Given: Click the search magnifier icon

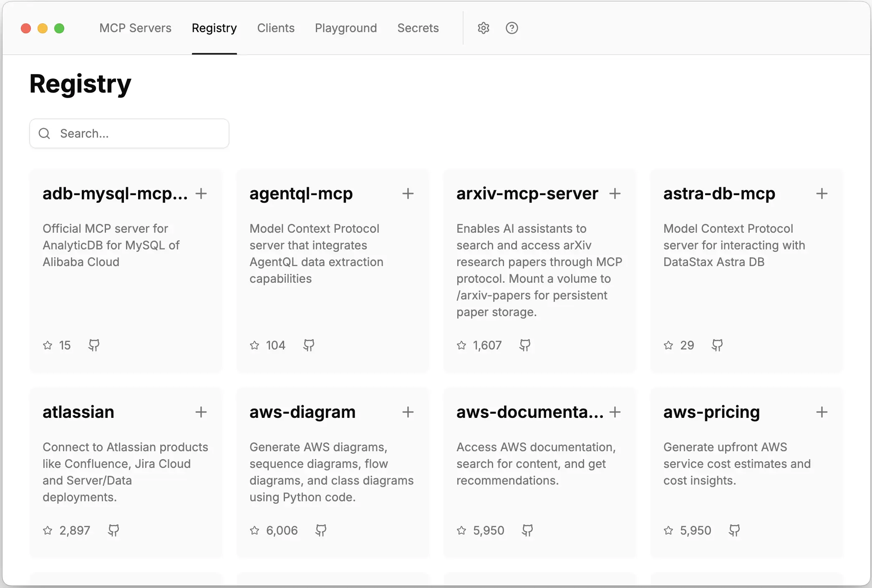Looking at the screenshot, I should pyautogui.click(x=44, y=133).
